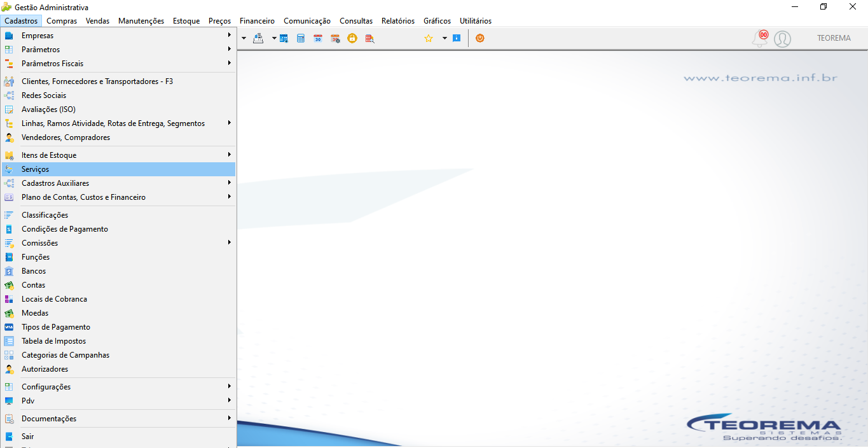
Task: Open notifications bell with red badge
Action: coord(760,38)
